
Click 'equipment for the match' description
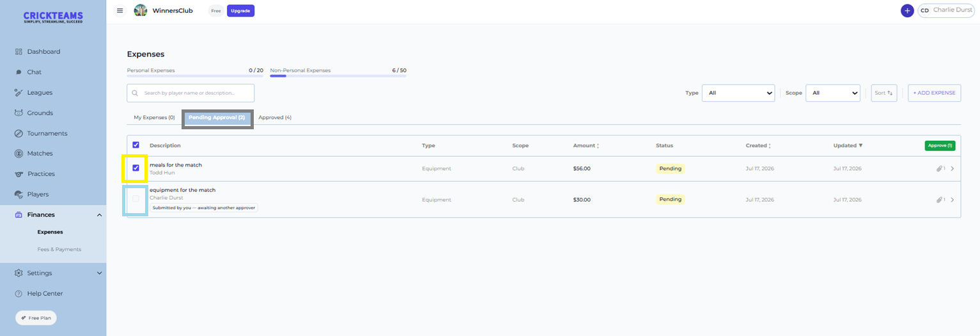(x=182, y=190)
